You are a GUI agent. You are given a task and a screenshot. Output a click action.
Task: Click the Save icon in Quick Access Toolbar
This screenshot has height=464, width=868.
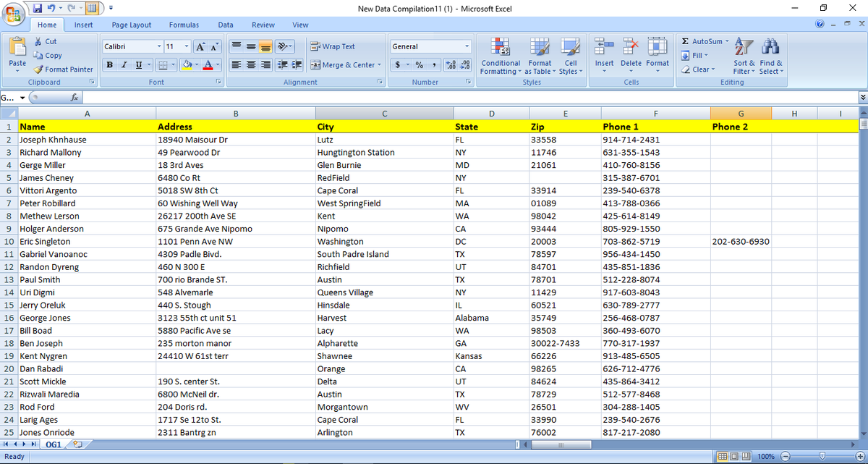point(38,8)
